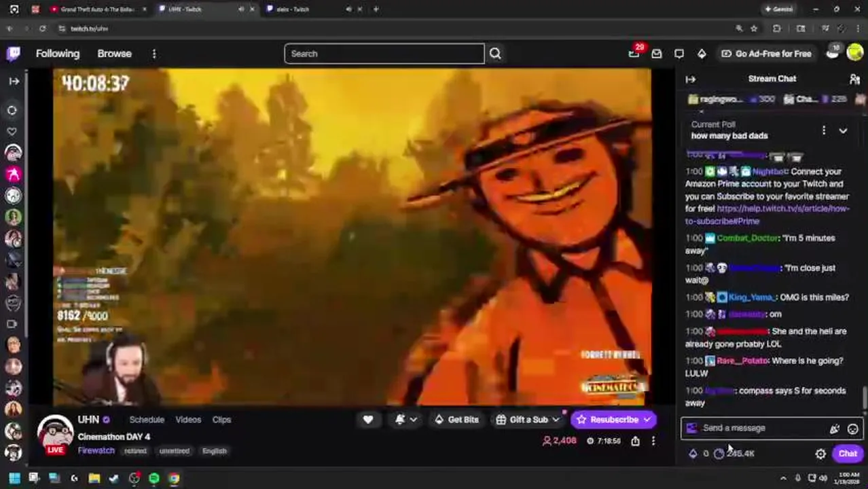The image size is (868, 489).
Task: Open the Following page
Action: pos(58,54)
